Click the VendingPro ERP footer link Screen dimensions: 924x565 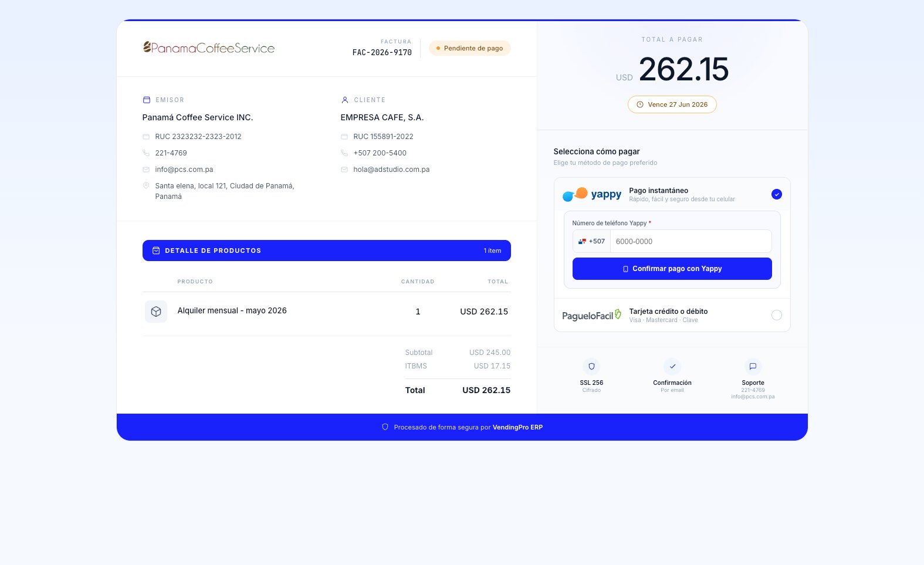pyautogui.click(x=517, y=427)
